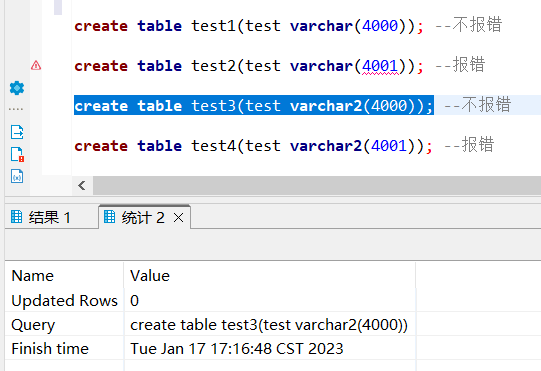This screenshot has width=541, height=371.
Task: Select the Finish time value cell
Action: [269, 349]
